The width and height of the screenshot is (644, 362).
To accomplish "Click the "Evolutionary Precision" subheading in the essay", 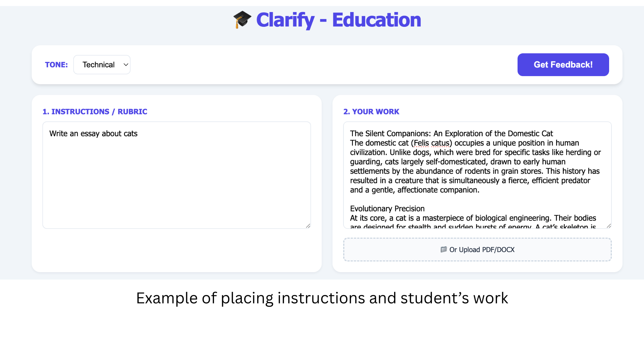I will pos(387,209).
